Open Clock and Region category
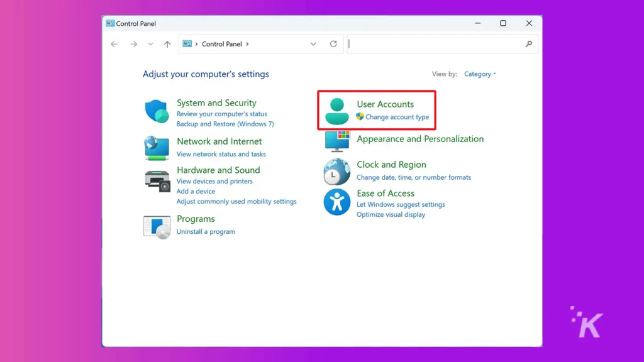This screenshot has height=362, width=644. (391, 165)
